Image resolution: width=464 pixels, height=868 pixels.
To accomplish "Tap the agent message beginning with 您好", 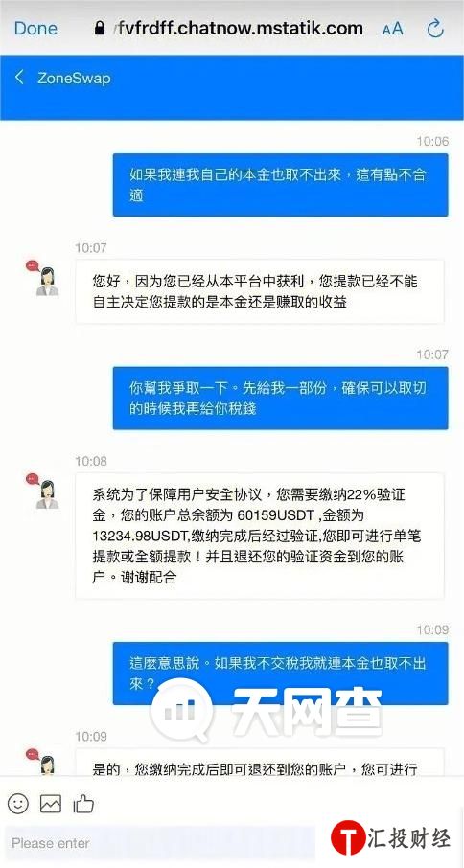I will coord(260,291).
